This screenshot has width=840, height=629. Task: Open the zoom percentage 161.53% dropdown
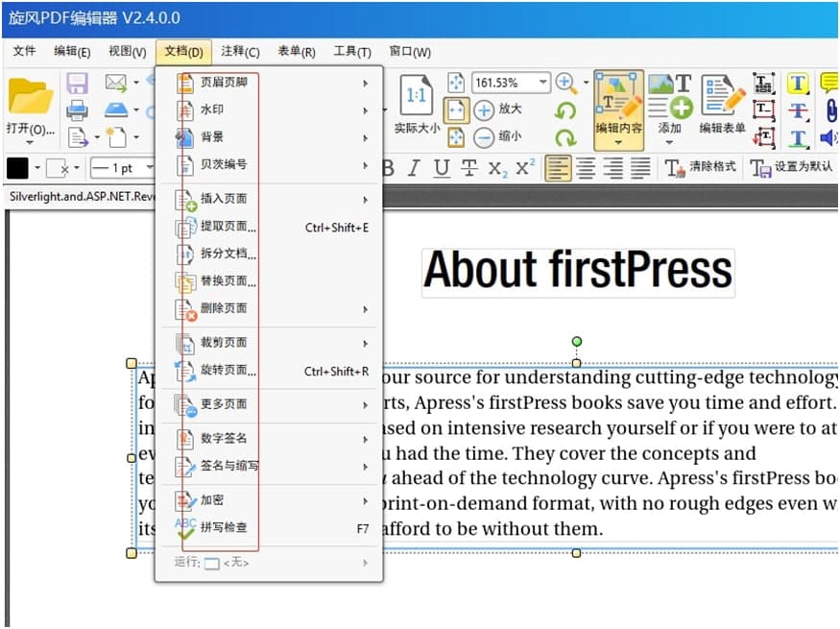pos(542,83)
